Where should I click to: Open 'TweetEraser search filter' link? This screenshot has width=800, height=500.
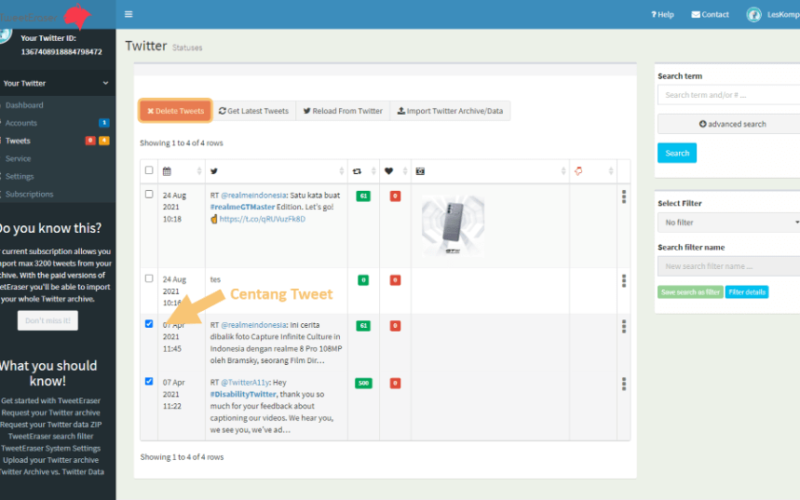pos(51,436)
